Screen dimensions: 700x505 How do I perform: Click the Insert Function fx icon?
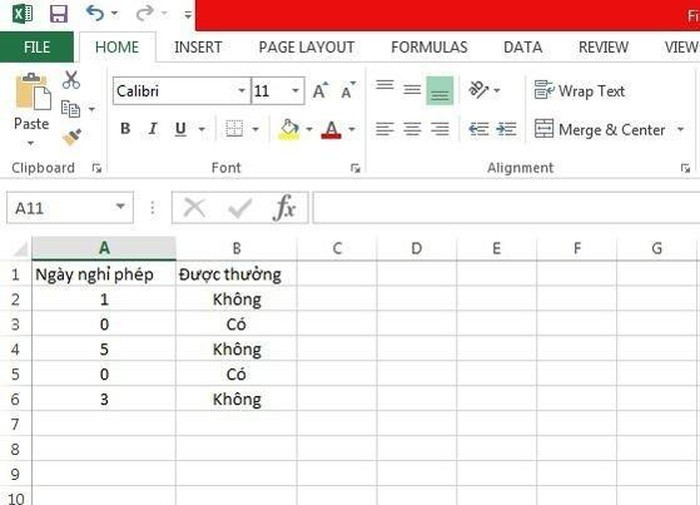[x=285, y=208]
